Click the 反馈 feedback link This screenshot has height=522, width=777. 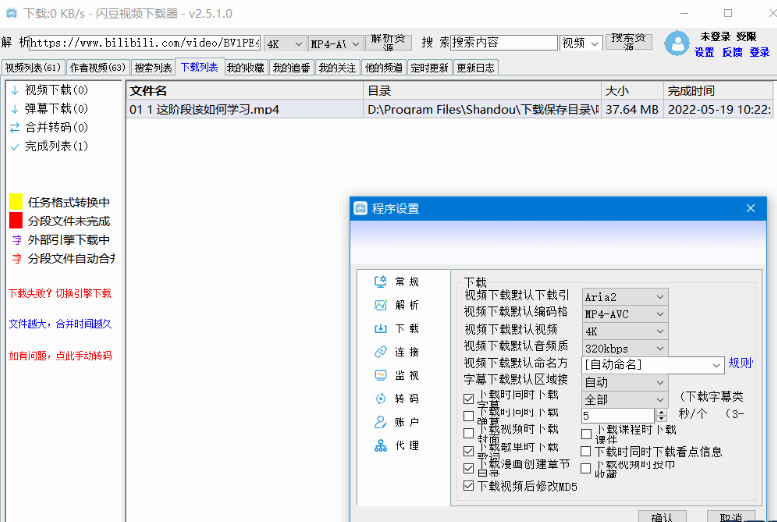pyautogui.click(x=732, y=52)
